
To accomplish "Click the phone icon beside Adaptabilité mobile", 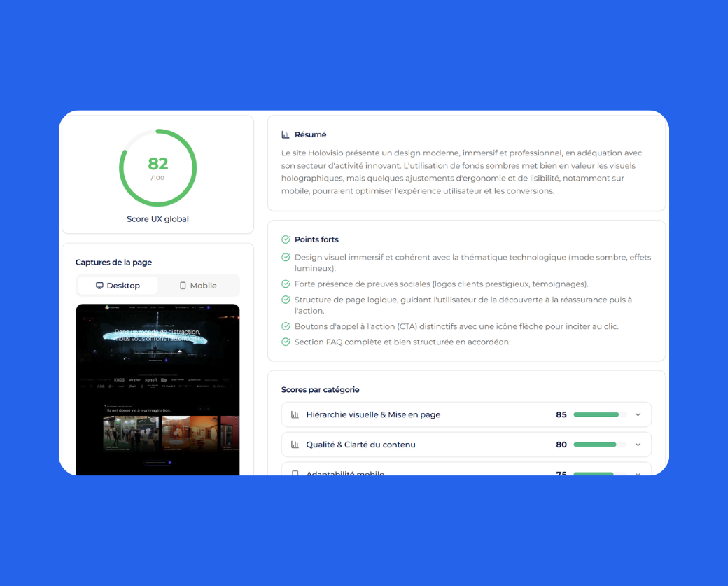I will (293, 473).
